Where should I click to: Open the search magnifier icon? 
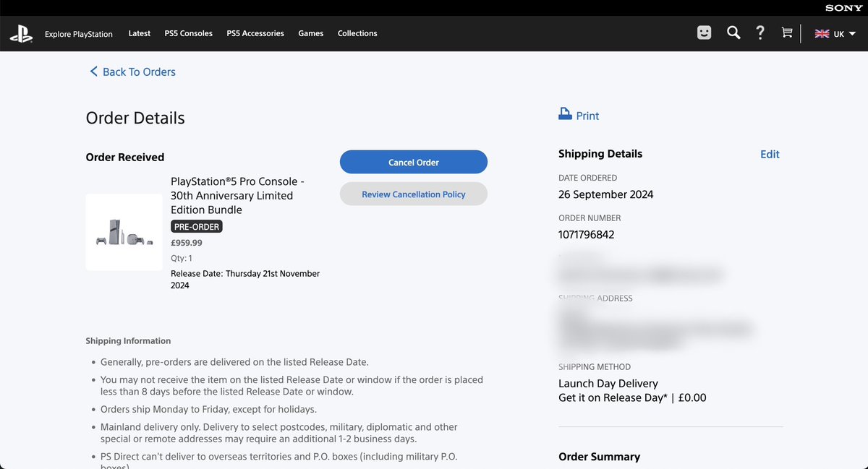click(733, 33)
